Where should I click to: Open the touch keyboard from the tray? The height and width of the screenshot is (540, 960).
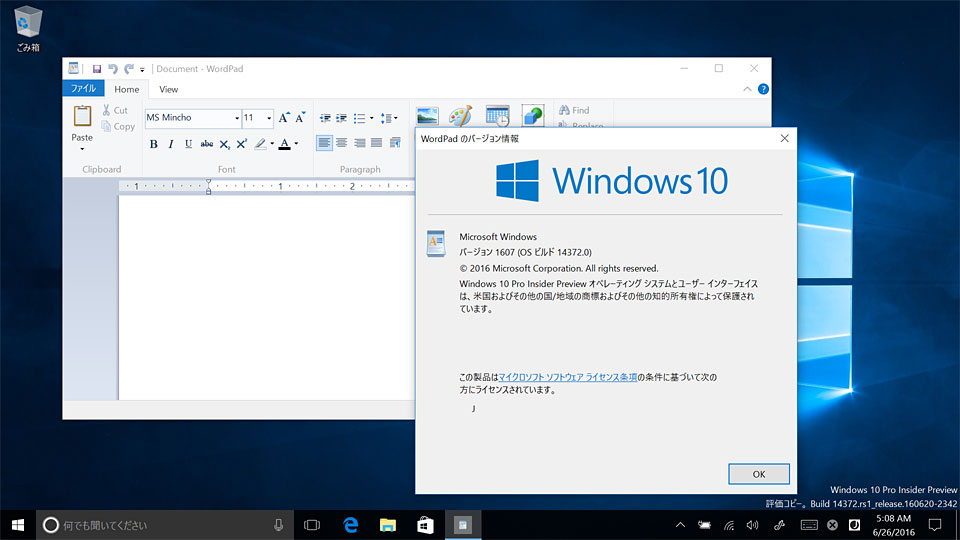click(809, 525)
